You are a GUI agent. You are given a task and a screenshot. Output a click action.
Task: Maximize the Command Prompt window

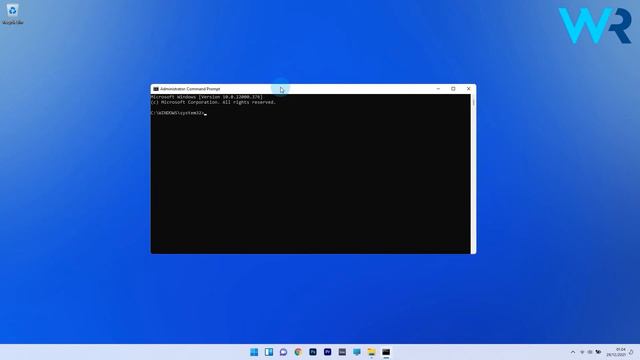pyautogui.click(x=453, y=89)
